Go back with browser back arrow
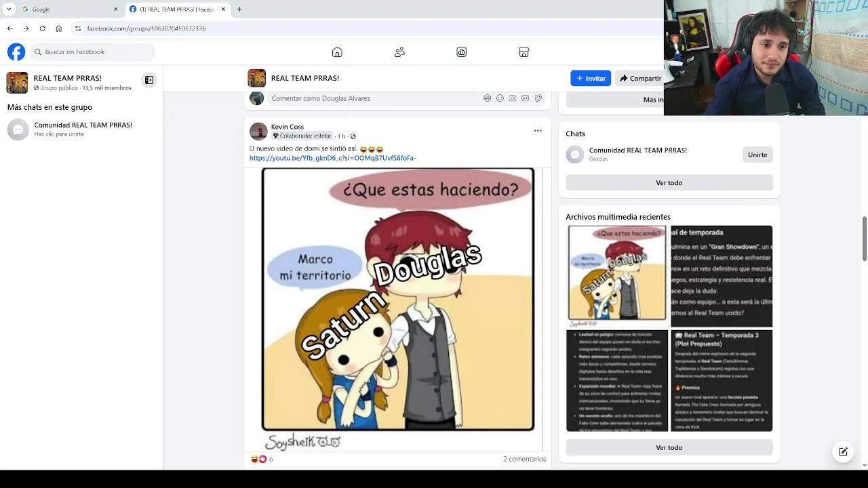Screen dimensions: 868x488 tap(9, 28)
